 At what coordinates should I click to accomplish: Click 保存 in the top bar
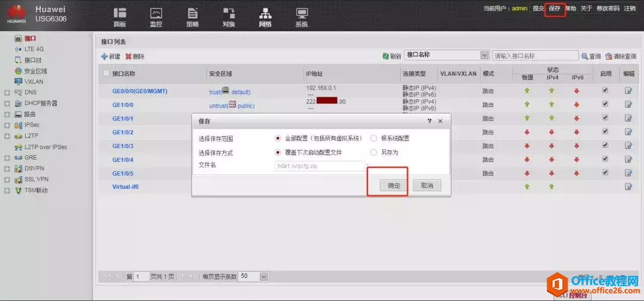(555, 8)
